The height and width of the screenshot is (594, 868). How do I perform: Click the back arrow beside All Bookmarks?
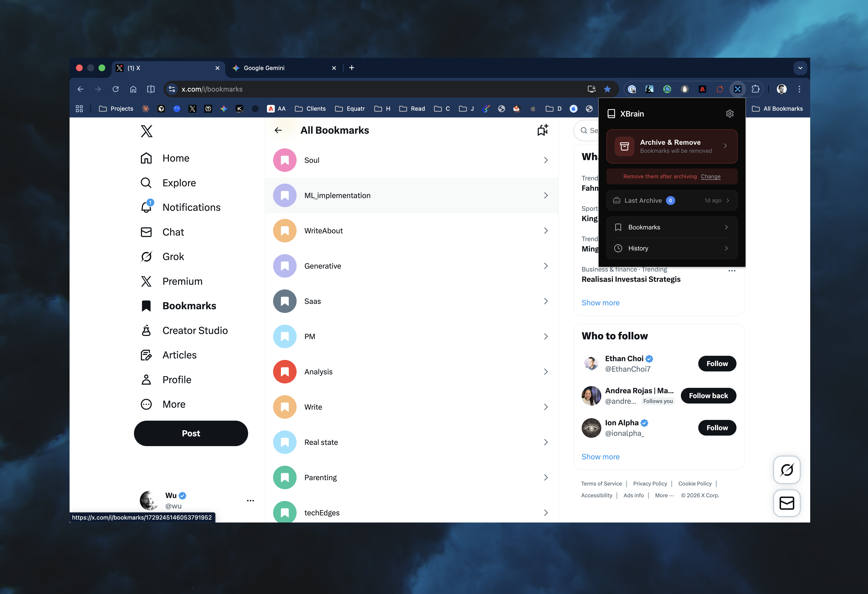tap(278, 130)
